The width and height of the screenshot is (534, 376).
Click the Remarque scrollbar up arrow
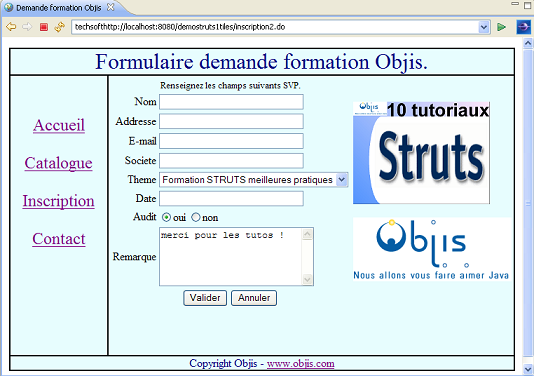coord(307,234)
